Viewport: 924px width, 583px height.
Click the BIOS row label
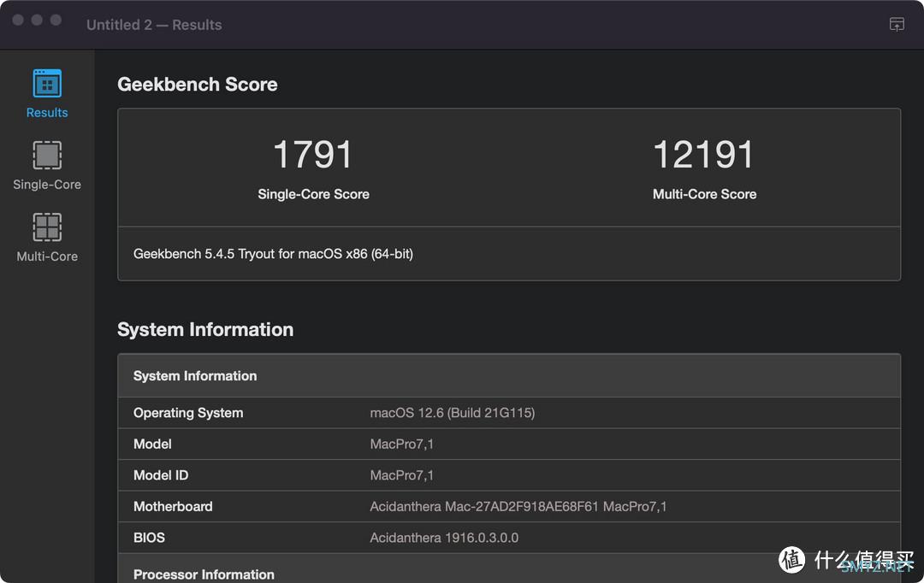coord(149,538)
